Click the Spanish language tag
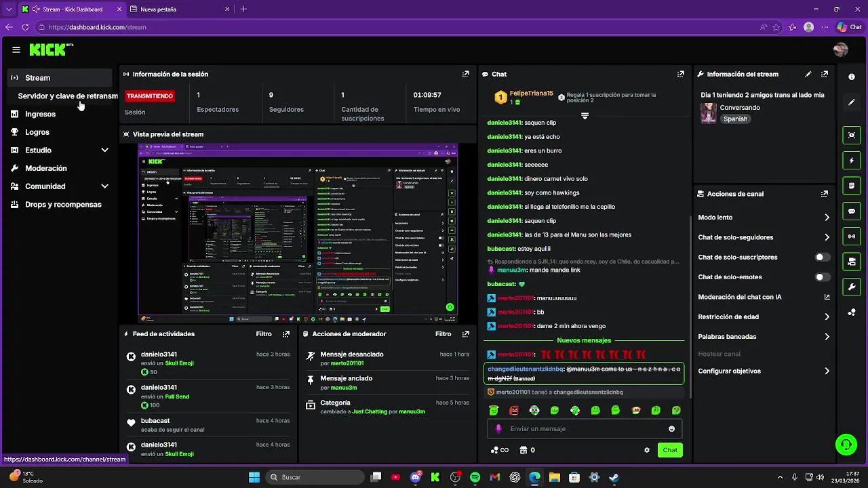Image resolution: width=868 pixels, height=488 pixels. tap(735, 119)
